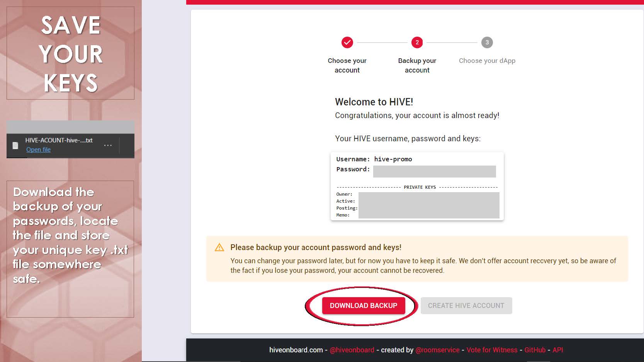Click the Choose your account step label
The image size is (644, 362).
(x=347, y=65)
